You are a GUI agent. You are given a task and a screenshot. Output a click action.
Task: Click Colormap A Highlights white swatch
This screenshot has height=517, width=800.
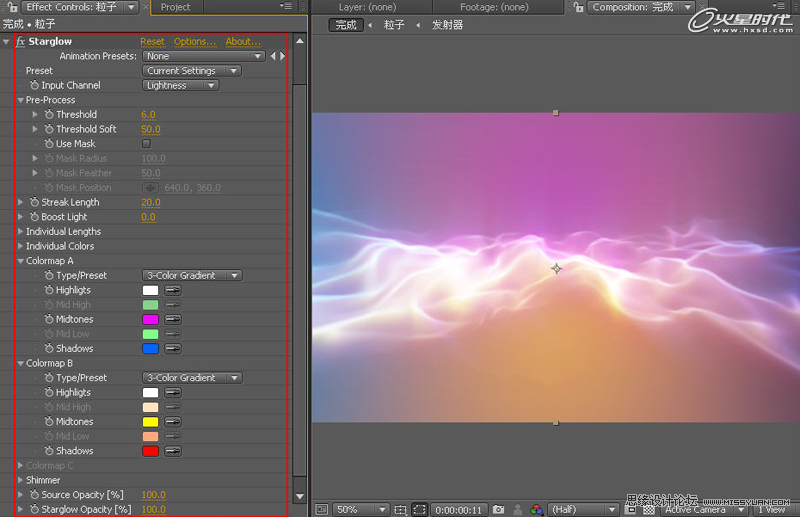151,290
